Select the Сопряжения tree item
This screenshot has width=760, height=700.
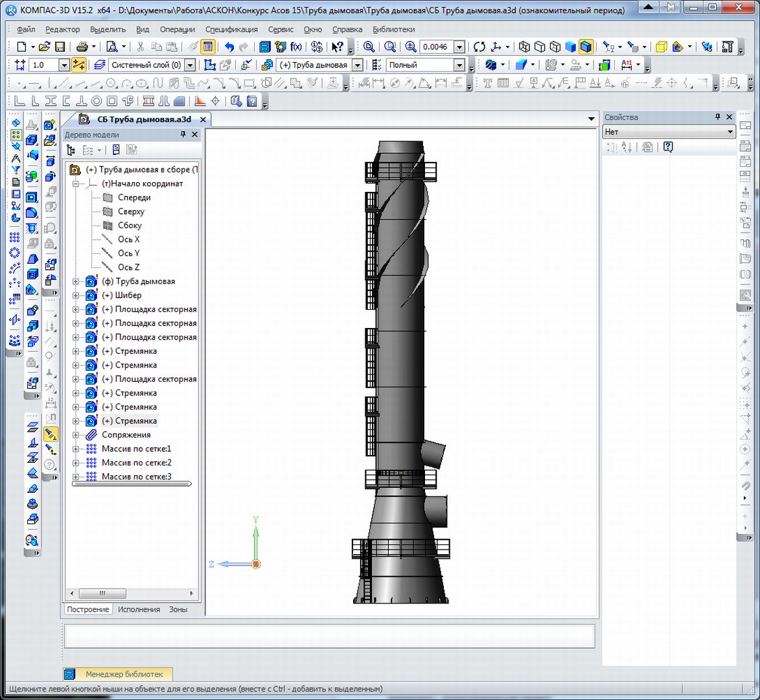click(126, 435)
